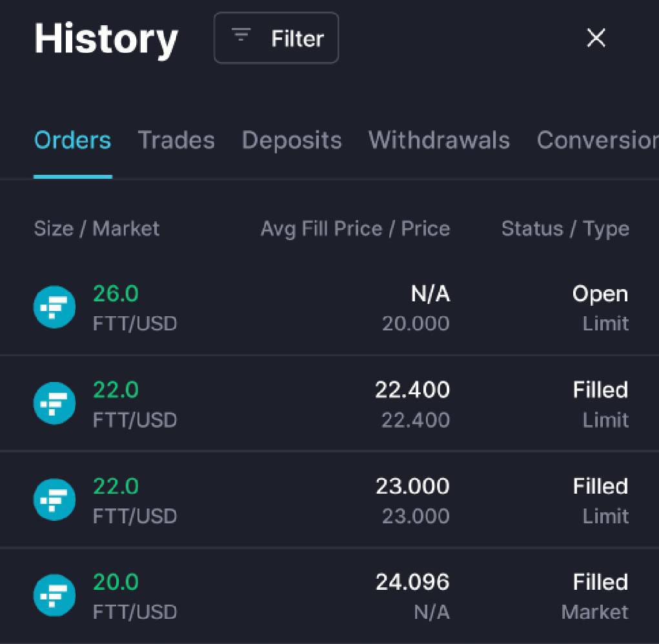Screen dimensions: 659x644
Task: Click the Open status of the top order
Action: tap(600, 294)
